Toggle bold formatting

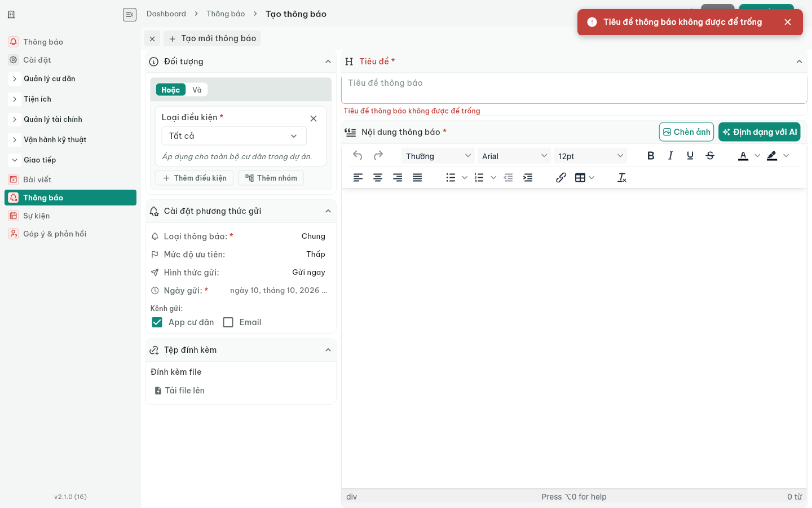pos(651,156)
